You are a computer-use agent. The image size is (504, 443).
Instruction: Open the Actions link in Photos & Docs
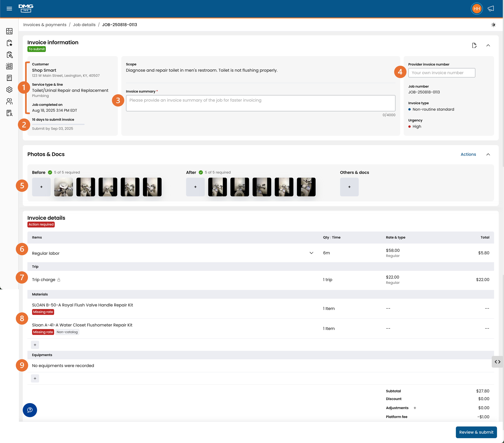pyautogui.click(x=468, y=154)
